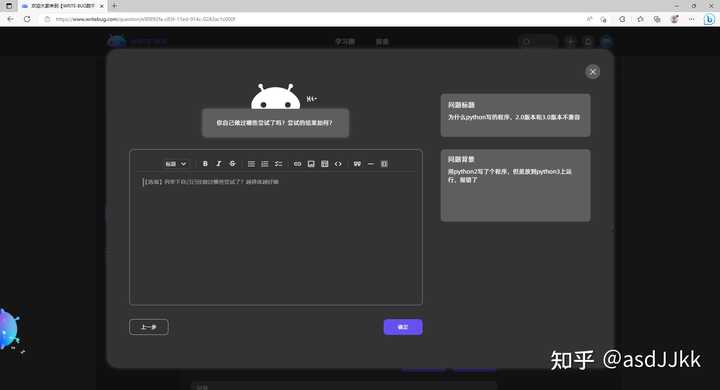The image size is (720, 390).
Task: Open the heading style dropdown in the editor
Action: [x=175, y=164]
